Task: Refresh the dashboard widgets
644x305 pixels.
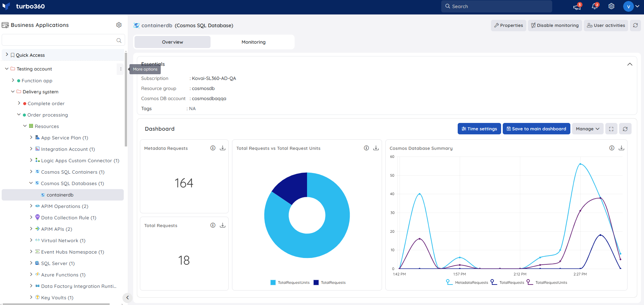Action: point(625,129)
